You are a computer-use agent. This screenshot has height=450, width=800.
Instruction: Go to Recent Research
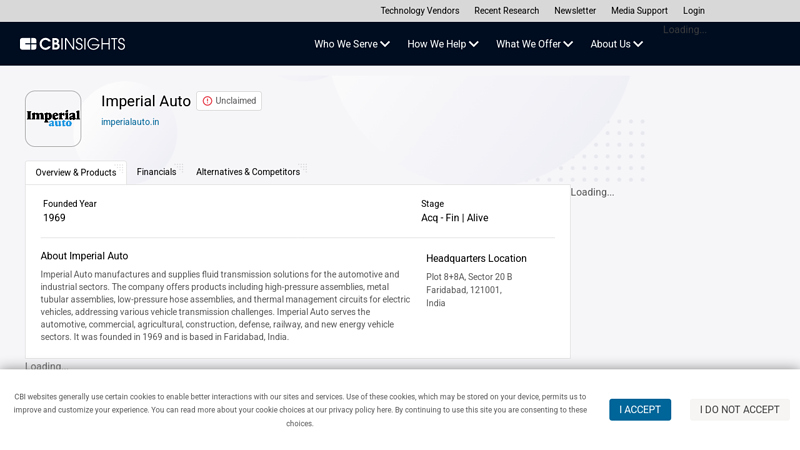[506, 11]
